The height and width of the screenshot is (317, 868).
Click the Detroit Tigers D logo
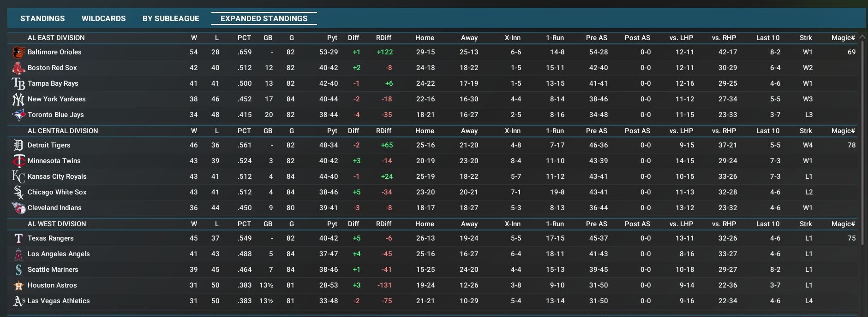[x=18, y=145]
